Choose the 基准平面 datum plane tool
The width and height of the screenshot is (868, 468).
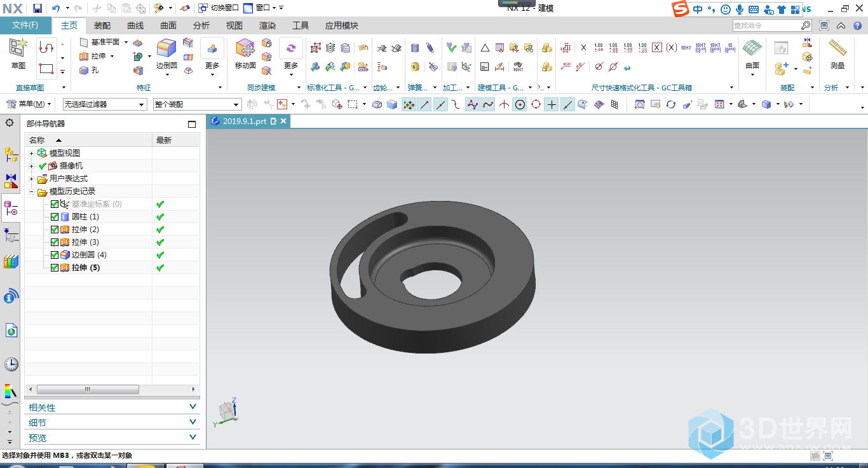pos(100,42)
